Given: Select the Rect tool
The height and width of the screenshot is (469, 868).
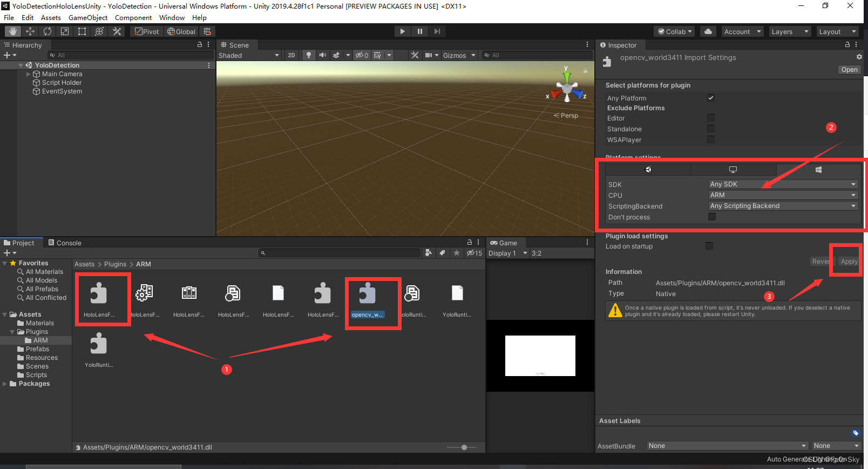Looking at the screenshot, I should pyautogui.click(x=82, y=31).
